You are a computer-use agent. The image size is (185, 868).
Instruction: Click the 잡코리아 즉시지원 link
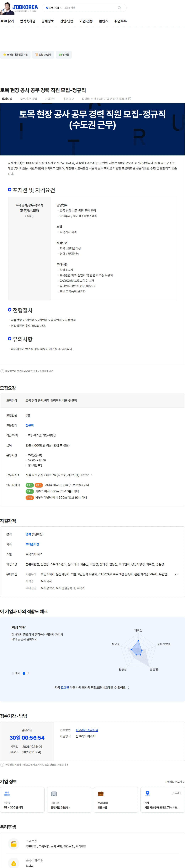pyautogui.click(x=87, y=730)
